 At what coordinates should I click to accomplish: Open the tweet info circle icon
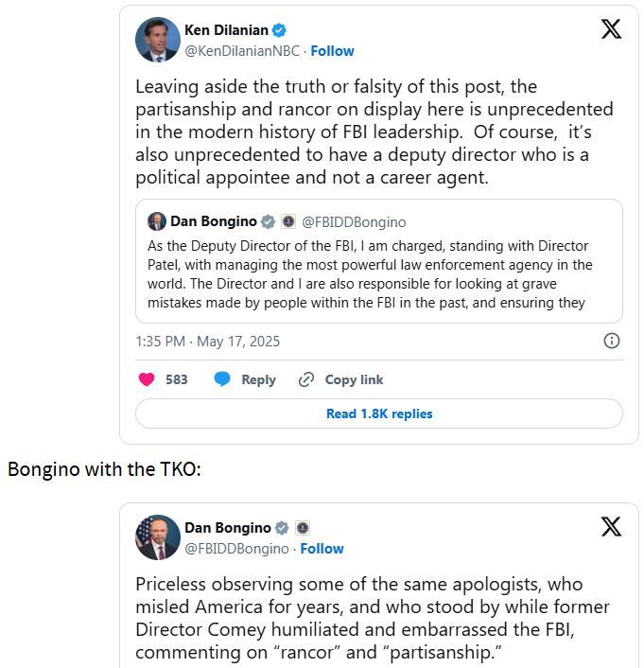tap(612, 341)
